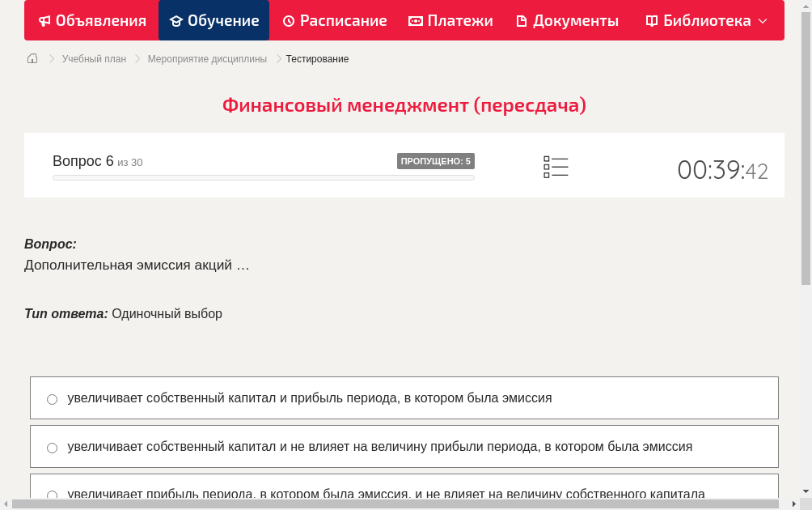Click the clock icon beside Расписание
Screen dimensions: 812x510
(x=288, y=20)
